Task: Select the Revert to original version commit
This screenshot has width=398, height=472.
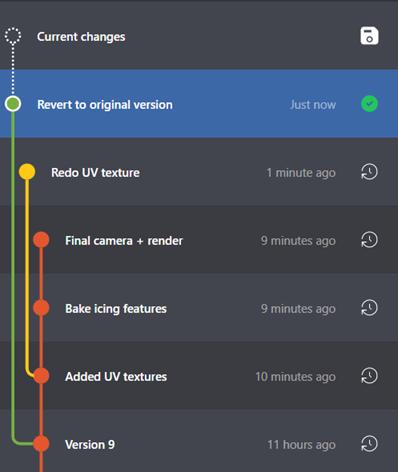Action: coord(199,104)
